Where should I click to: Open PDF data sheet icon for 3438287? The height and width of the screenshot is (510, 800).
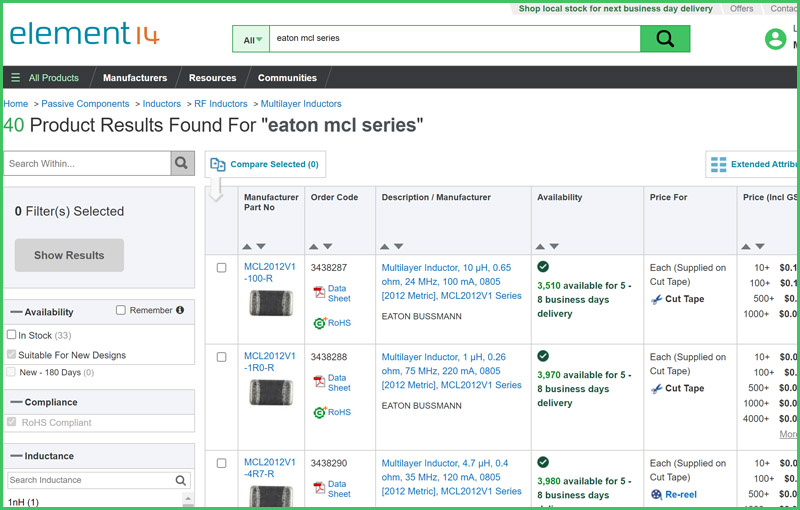click(319, 293)
